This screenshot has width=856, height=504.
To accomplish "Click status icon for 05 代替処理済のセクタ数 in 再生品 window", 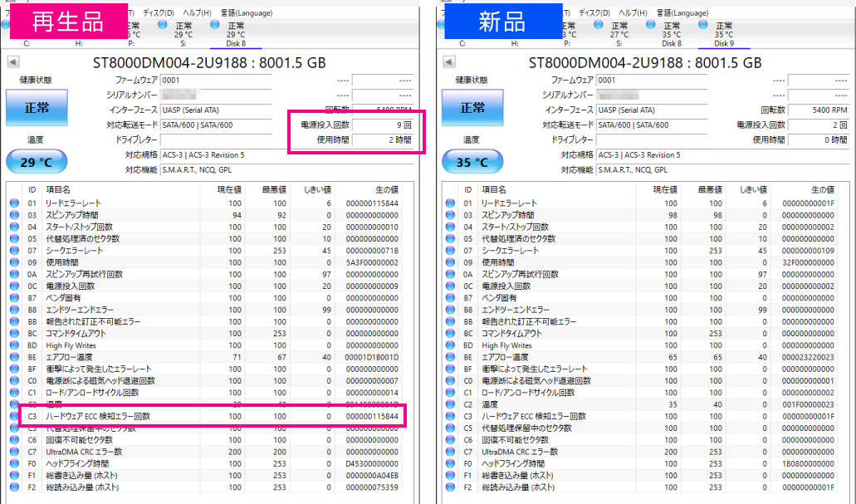I will 14,238.
